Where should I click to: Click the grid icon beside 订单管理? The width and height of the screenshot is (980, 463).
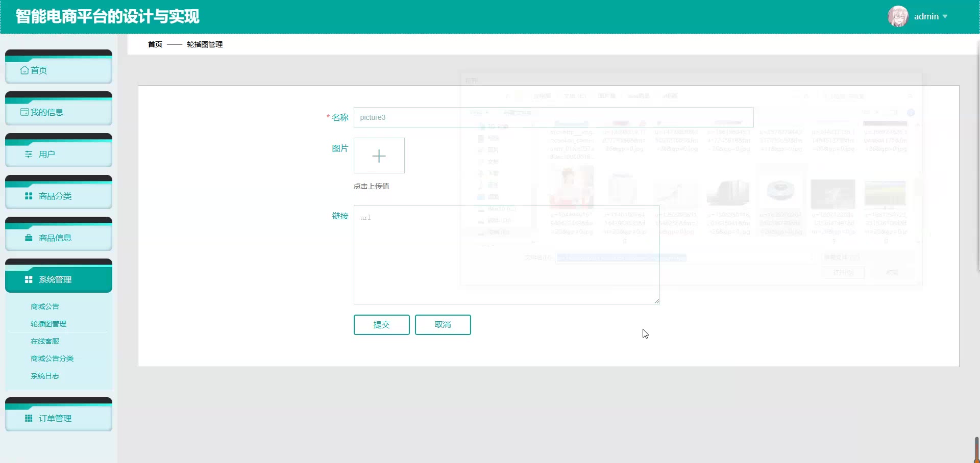coord(29,418)
